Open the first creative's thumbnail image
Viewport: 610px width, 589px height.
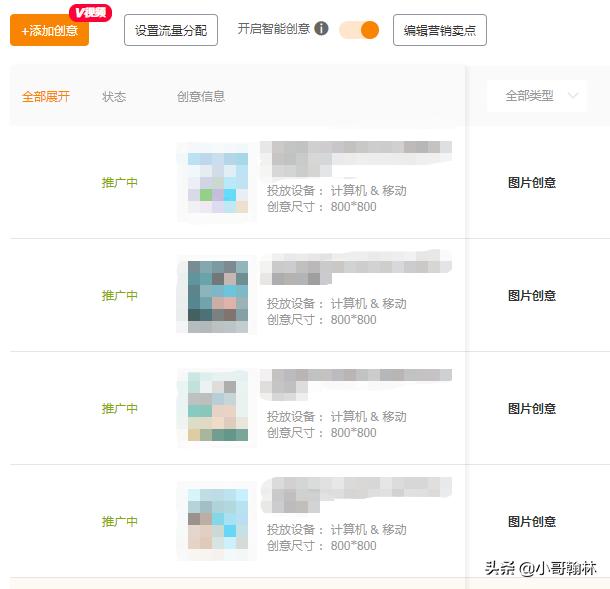coord(217,183)
